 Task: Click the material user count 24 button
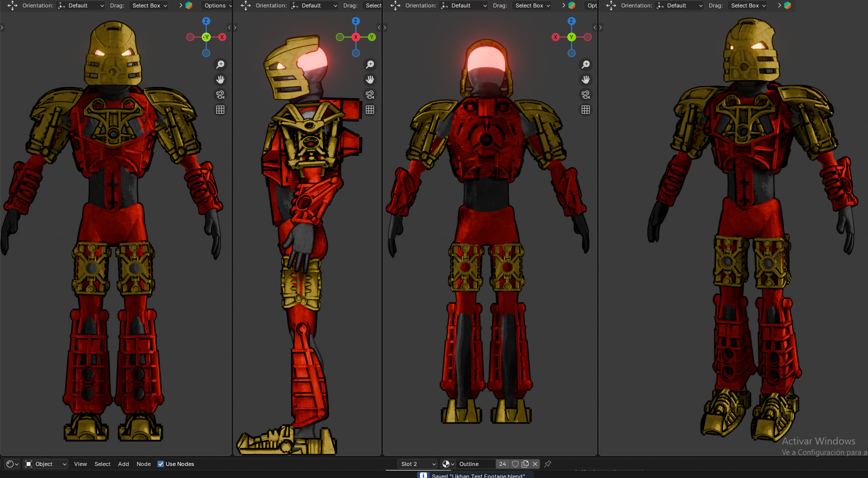503,464
